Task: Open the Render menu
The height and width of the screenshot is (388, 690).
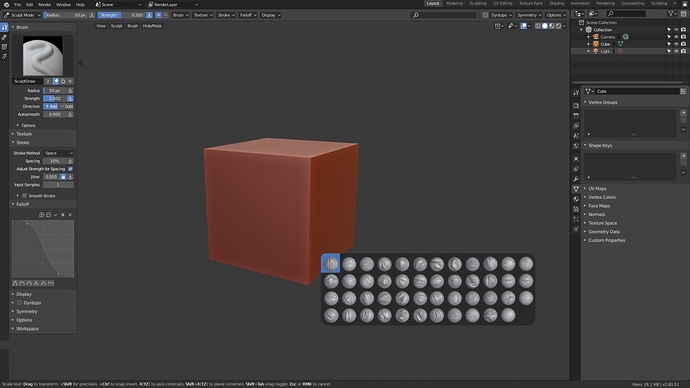Action: pyautogui.click(x=44, y=4)
